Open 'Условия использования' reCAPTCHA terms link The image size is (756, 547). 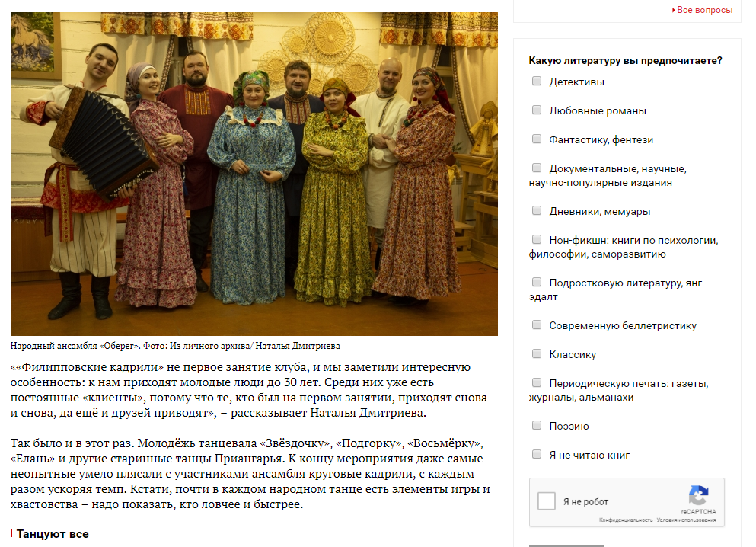[x=687, y=520]
